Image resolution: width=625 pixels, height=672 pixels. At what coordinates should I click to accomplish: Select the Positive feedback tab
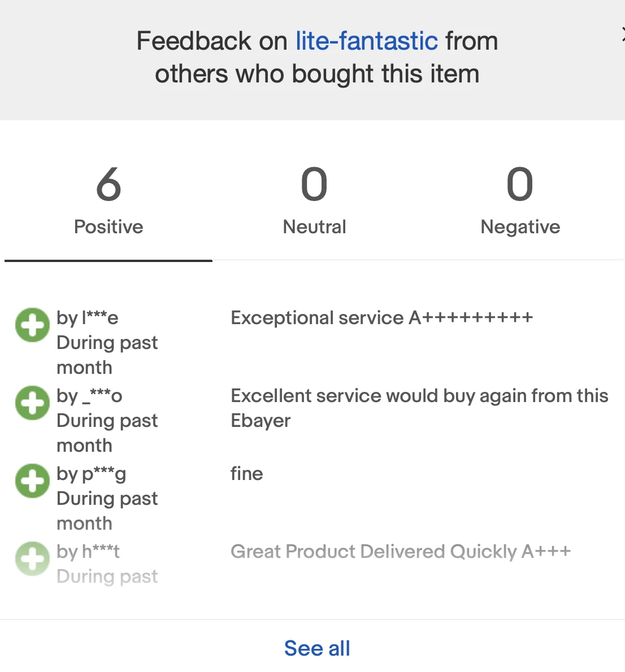click(x=108, y=202)
